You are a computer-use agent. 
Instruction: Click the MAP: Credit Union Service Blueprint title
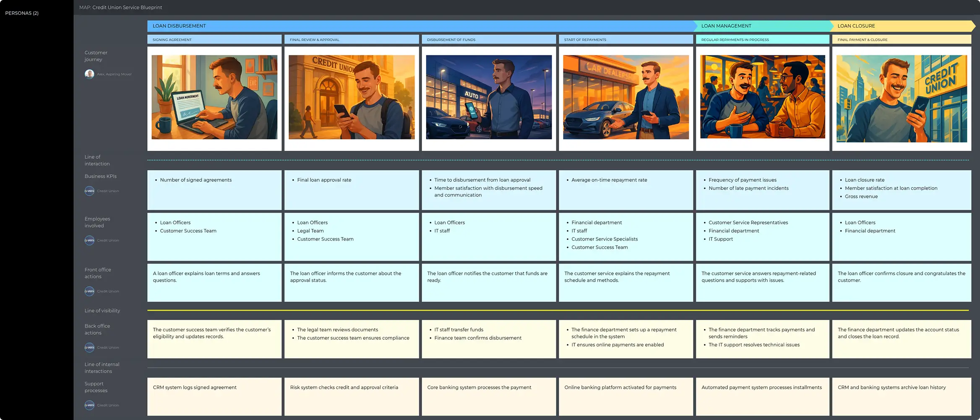click(x=121, y=7)
